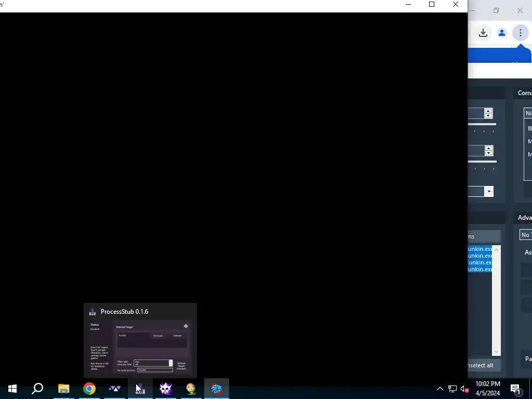Click domain list scrollbar down arrow

pos(496,352)
